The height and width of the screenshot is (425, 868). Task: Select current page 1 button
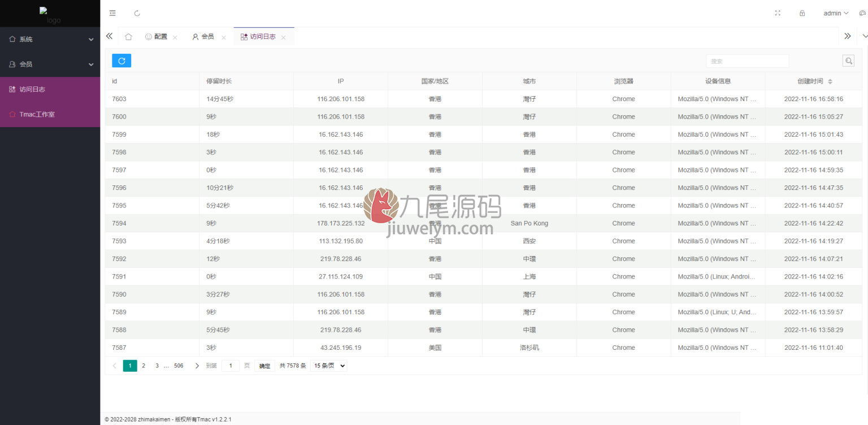click(130, 366)
